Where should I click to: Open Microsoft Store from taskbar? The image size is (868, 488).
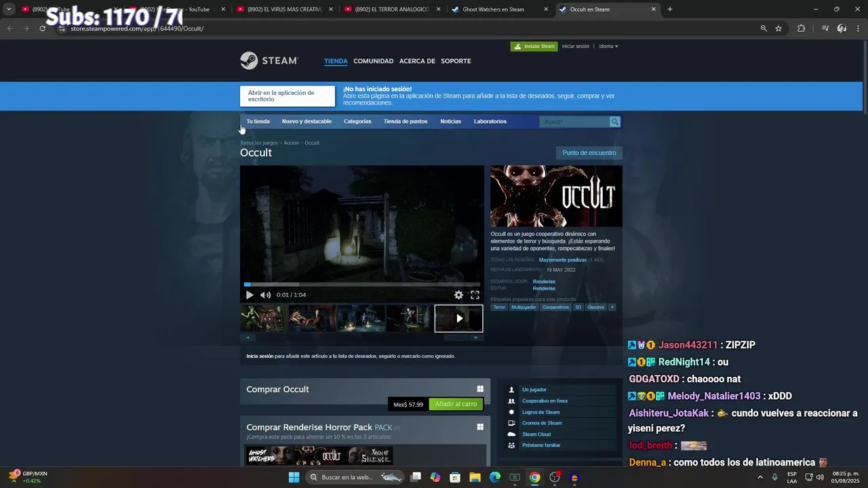coord(455,477)
